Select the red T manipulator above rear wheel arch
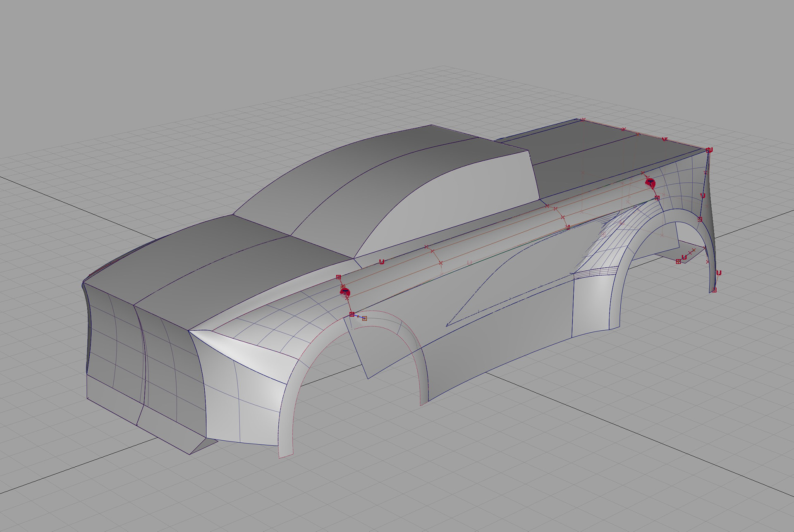The width and height of the screenshot is (794, 532). [650, 182]
